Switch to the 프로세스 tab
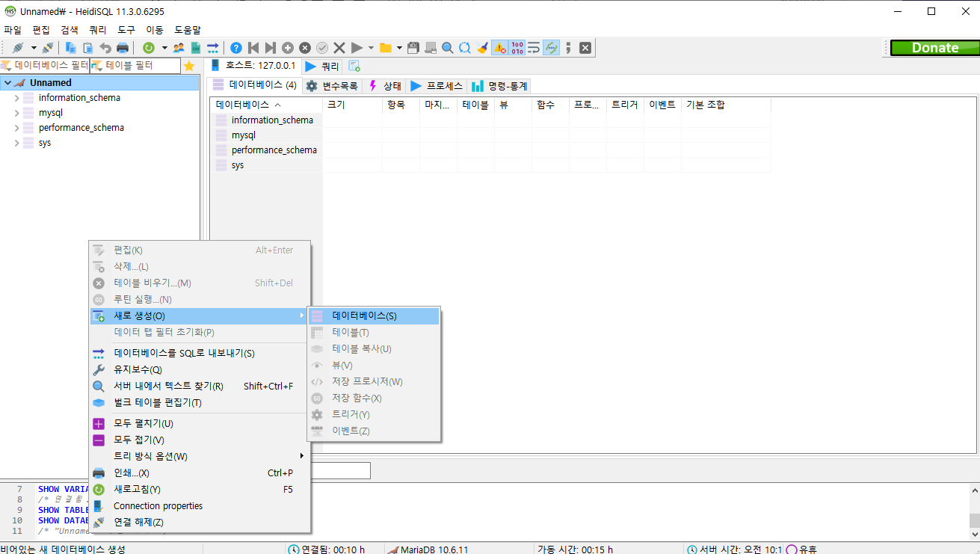 pos(437,86)
